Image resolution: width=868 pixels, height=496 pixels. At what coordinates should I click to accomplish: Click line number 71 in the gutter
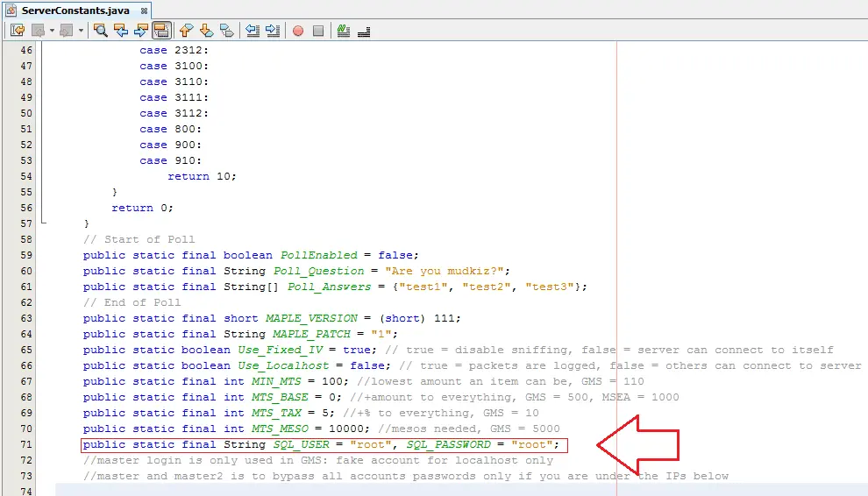(26, 444)
